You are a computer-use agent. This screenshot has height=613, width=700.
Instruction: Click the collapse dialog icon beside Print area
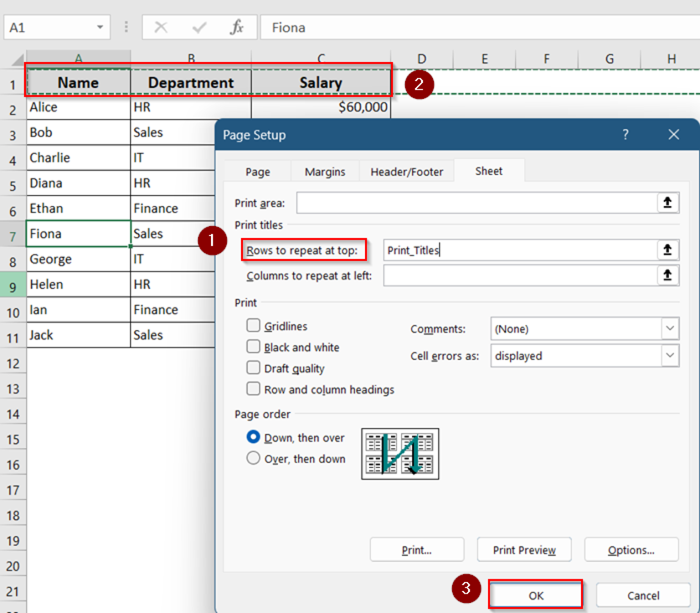pyautogui.click(x=668, y=203)
